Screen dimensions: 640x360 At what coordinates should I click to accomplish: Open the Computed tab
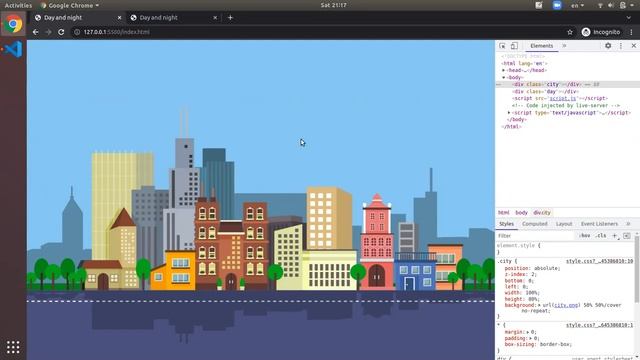click(x=535, y=224)
